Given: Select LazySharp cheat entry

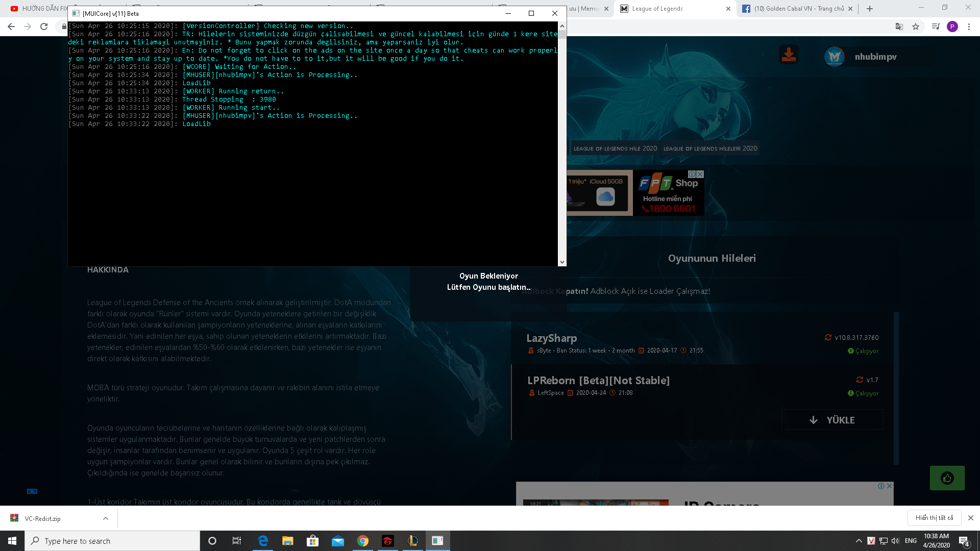Looking at the screenshot, I should click(x=703, y=343).
